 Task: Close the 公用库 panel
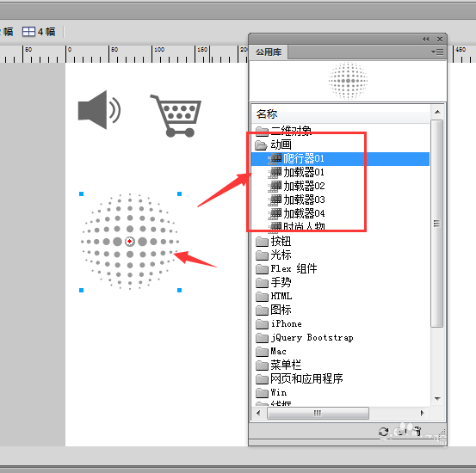(x=440, y=40)
